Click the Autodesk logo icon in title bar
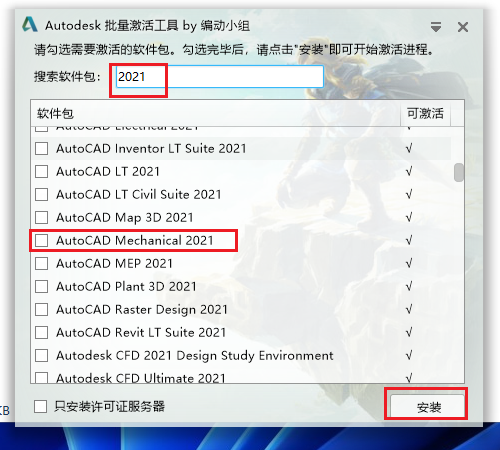 pyautogui.click(x=30, y=24)
